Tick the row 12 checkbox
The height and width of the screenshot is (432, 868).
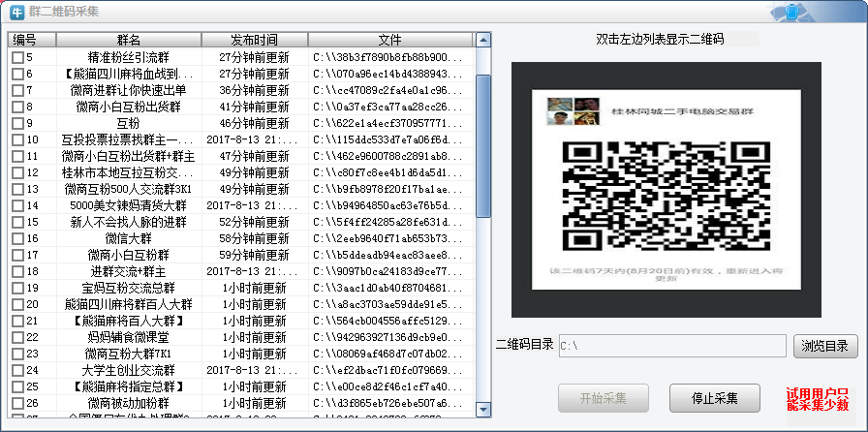coord(18,172)
